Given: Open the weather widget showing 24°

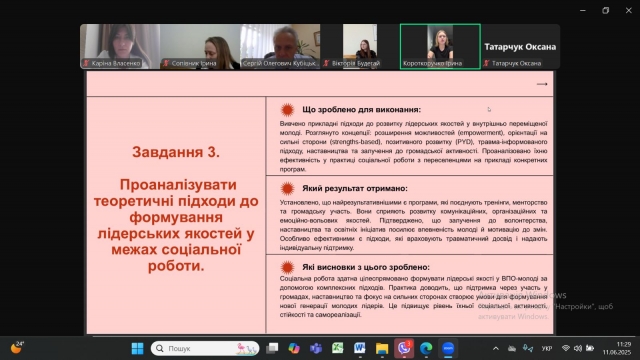Looking at the screenshot, I should (17, 348).
